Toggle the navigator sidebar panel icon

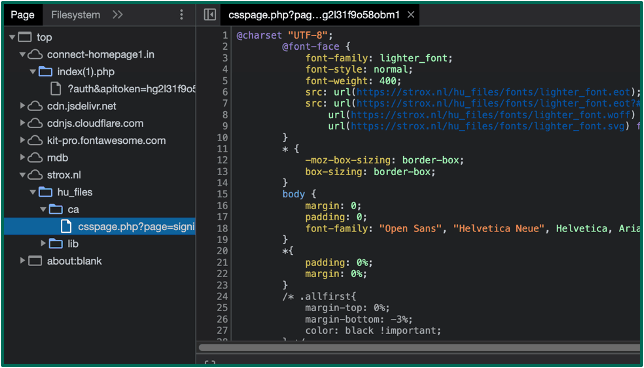tap(210, 15)
